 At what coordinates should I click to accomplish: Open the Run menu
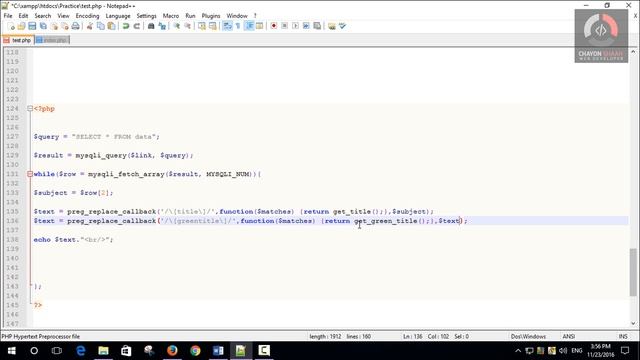pos(190,16)
